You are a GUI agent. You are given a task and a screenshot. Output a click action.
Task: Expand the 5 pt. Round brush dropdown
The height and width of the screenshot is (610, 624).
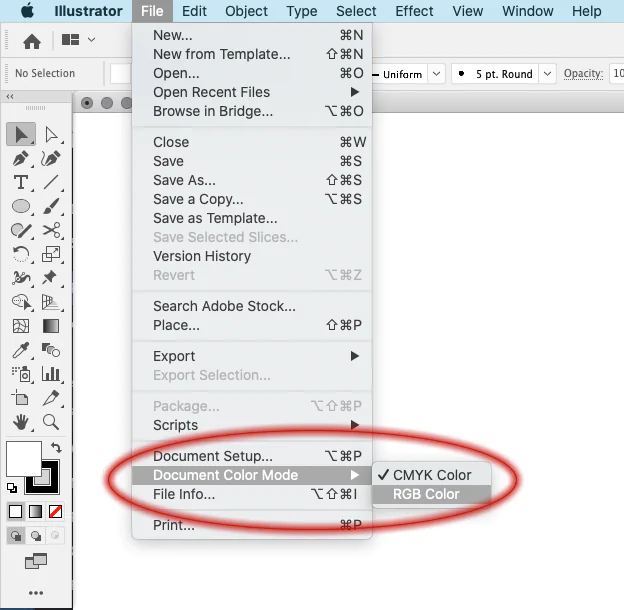pyautogui.click(x=547, y=74)
